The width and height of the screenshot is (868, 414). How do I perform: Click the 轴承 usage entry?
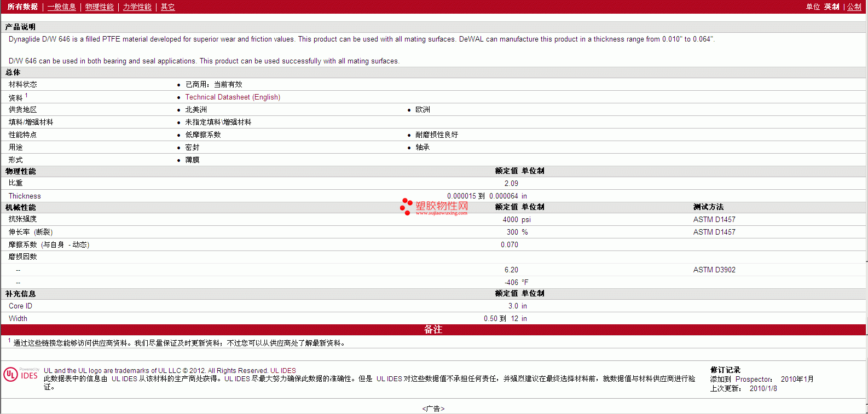pyautogui.click(x=423, y=147)
